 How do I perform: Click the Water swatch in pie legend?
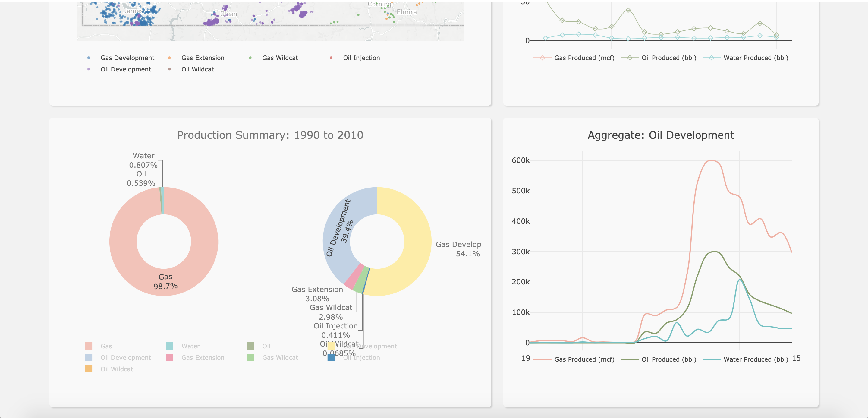pyautogui.click(x=169, y=346)
